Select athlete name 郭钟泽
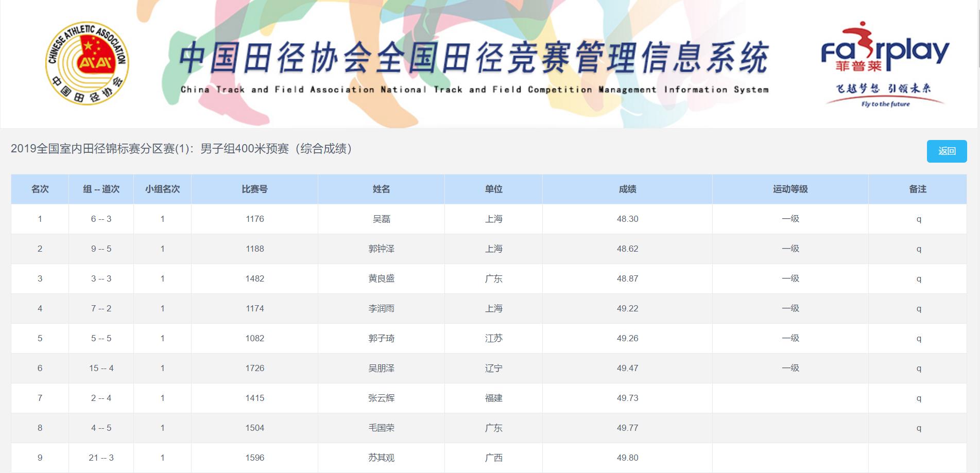The image size is (980, 473). tap(381, 249)
